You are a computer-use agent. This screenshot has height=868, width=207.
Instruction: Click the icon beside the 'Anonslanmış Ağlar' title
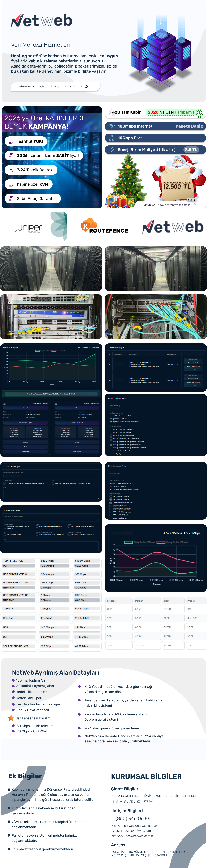point(108,347)
